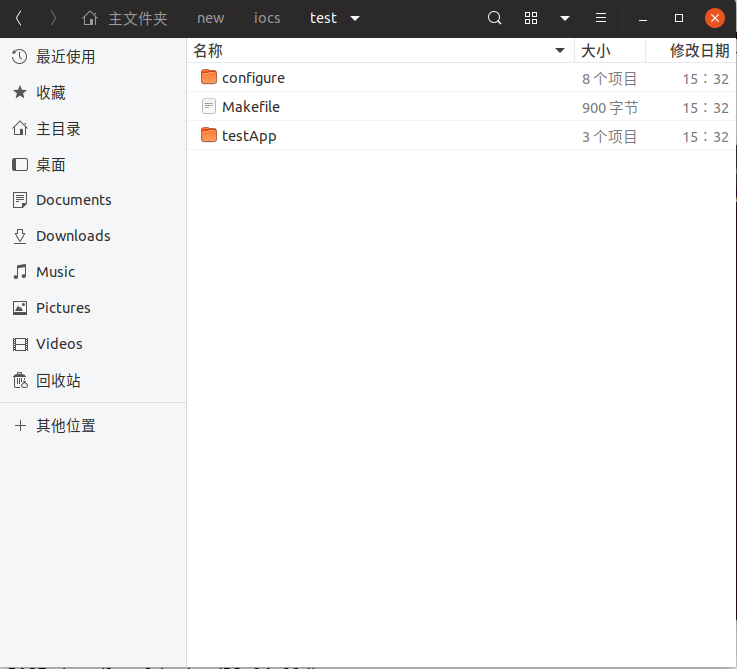Select 最近使用 in the sidebar

click(x=65, y=57)
